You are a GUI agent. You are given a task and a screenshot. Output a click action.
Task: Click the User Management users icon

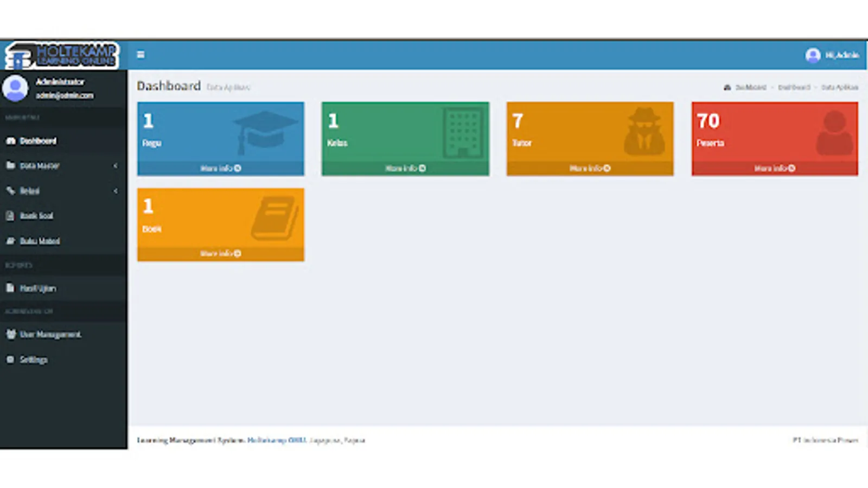point(11,334)
